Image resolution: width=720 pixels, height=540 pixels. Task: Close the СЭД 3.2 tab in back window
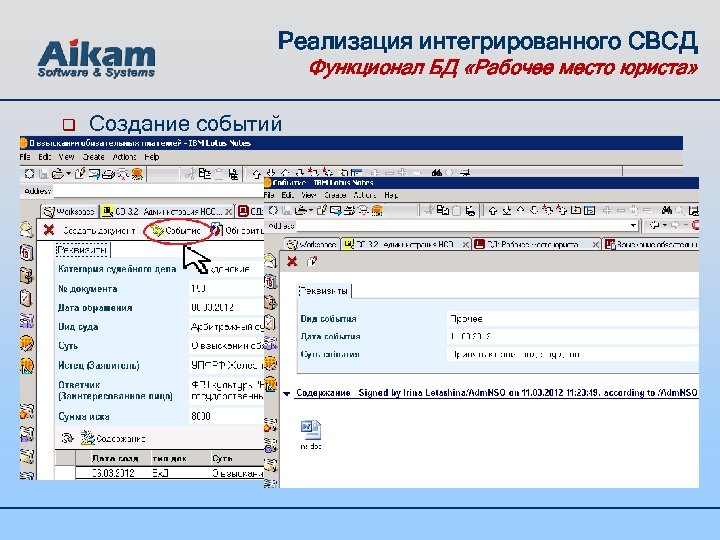[x=228, y=212]
